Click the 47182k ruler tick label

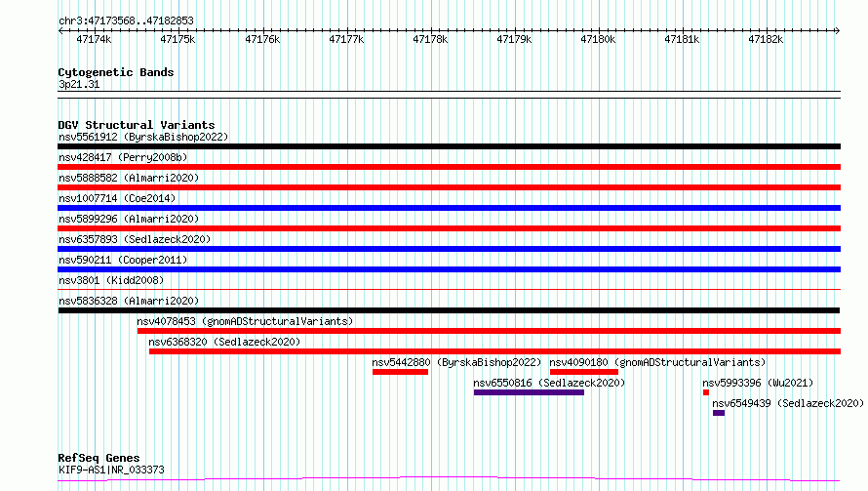(x=766, y=39)
